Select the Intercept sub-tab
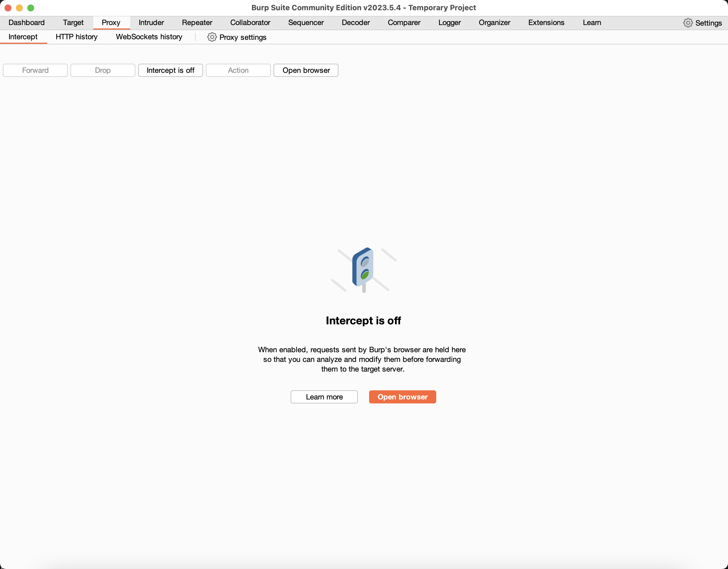The width and height of the screenshot is (728, 569). pyautogui.click(x=23, y=37)
